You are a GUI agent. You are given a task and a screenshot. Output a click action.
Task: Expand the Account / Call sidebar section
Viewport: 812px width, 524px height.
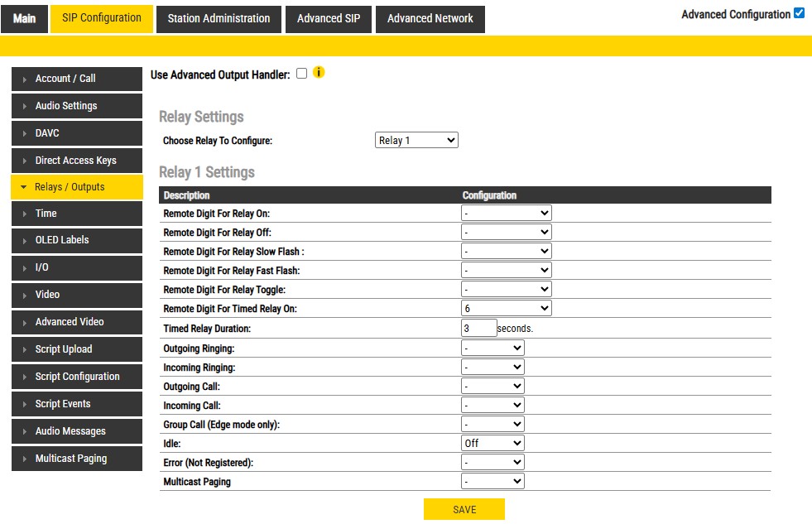click(x=76, y=79)
